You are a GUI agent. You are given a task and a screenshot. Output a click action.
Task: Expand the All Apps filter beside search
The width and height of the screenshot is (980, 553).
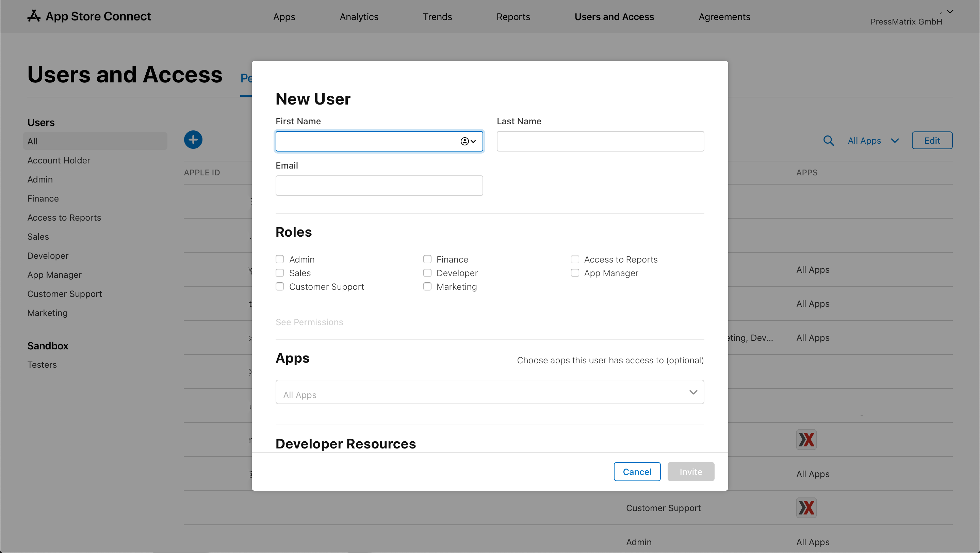pyautogui.click(x=873, y=141)
